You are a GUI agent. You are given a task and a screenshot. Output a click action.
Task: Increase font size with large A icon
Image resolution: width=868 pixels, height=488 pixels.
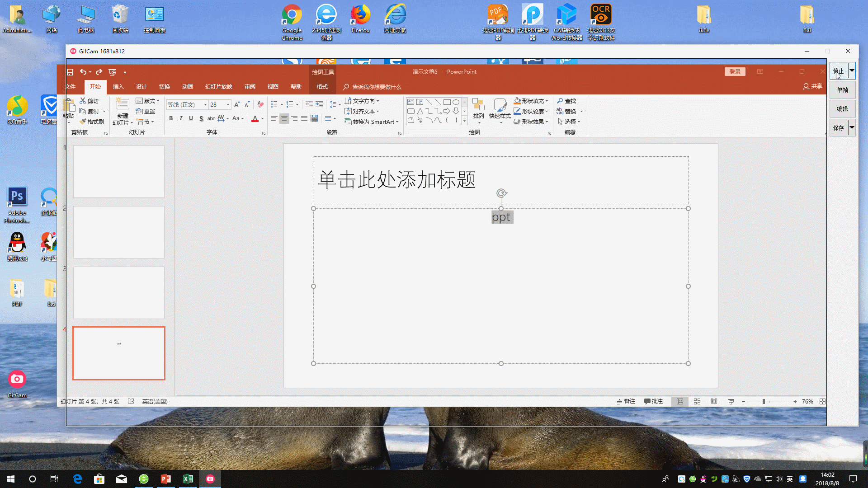tap(236, 104)
